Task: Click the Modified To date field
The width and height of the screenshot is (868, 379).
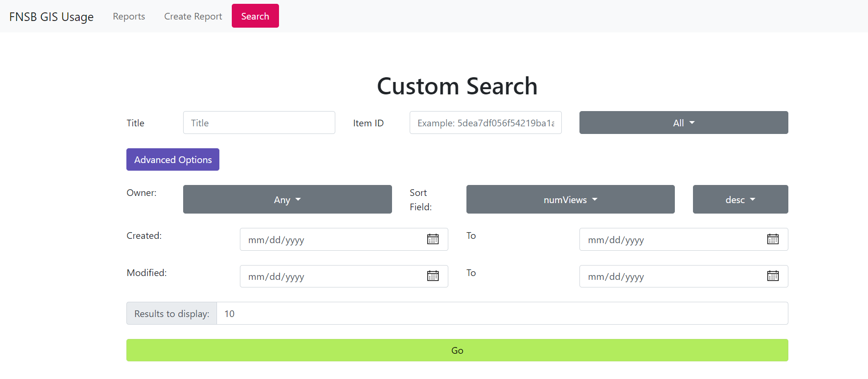Action: click(683, 276)
